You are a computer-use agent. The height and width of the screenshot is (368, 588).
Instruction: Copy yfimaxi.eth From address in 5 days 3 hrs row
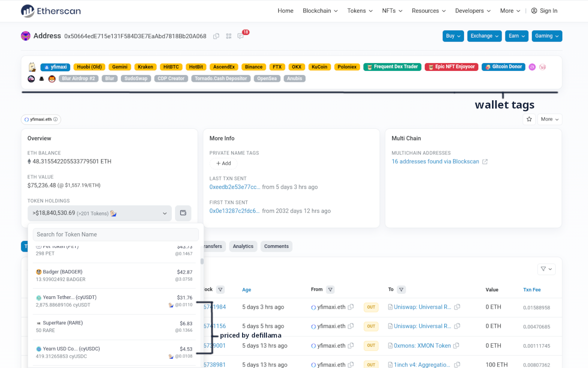(351, 307)
